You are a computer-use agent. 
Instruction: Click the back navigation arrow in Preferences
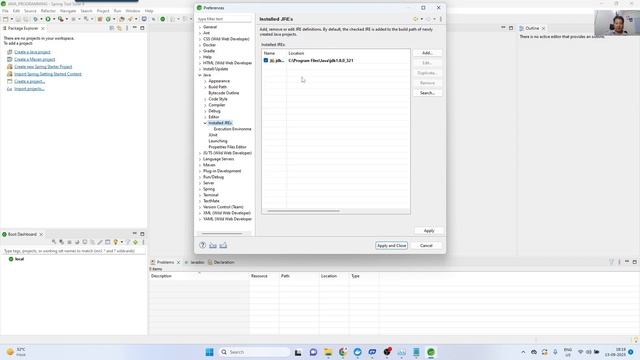416,19
